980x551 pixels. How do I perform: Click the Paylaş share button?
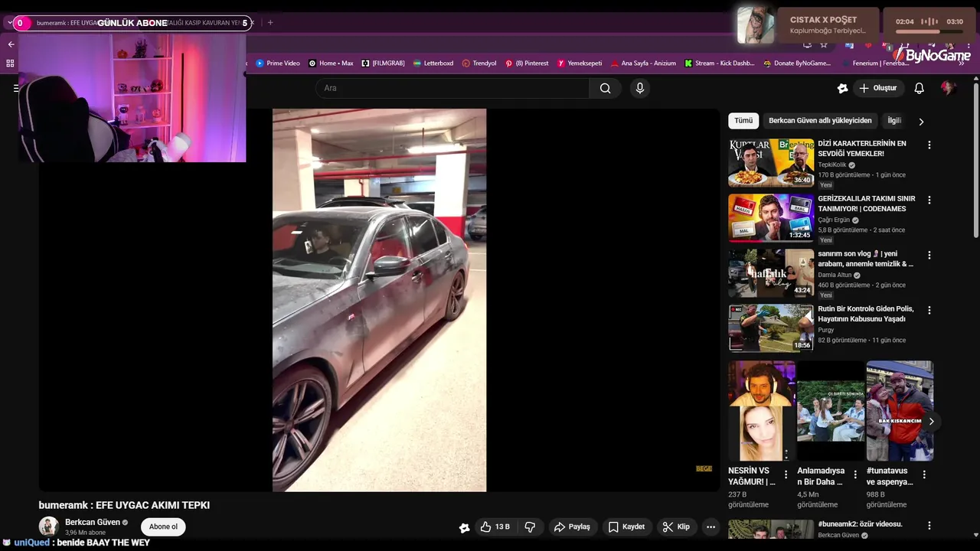572,527
